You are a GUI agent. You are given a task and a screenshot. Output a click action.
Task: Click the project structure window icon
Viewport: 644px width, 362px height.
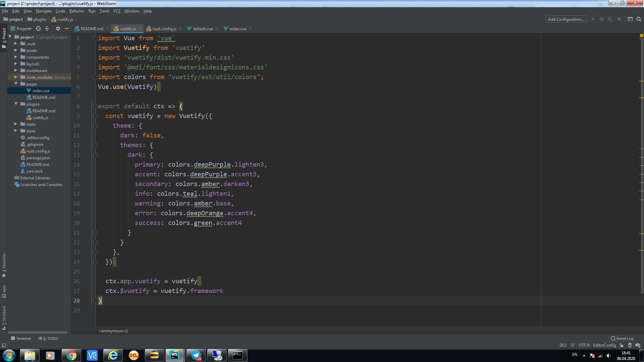coord(630,19)
